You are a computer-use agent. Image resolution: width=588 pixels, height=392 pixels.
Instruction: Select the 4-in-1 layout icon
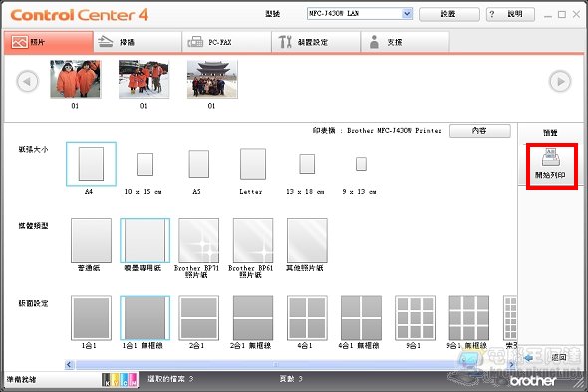tap(307, 317)
